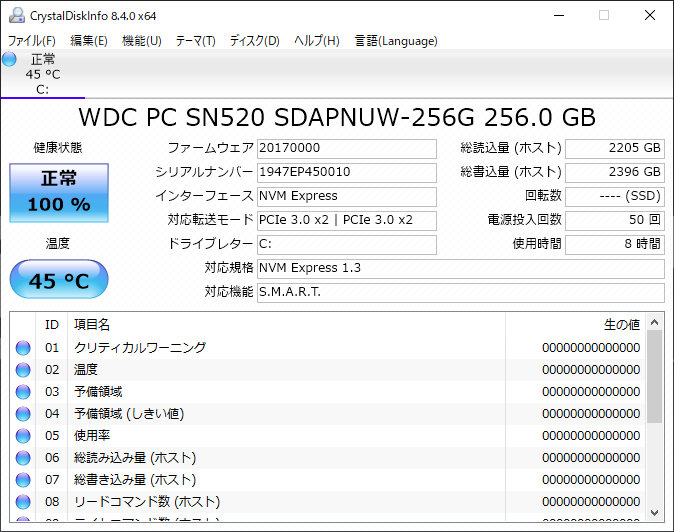This screenshot has width=674, height=532.
Task: Select the 予備領域 (しきい値) row text
Action: [x=129, y=414]
